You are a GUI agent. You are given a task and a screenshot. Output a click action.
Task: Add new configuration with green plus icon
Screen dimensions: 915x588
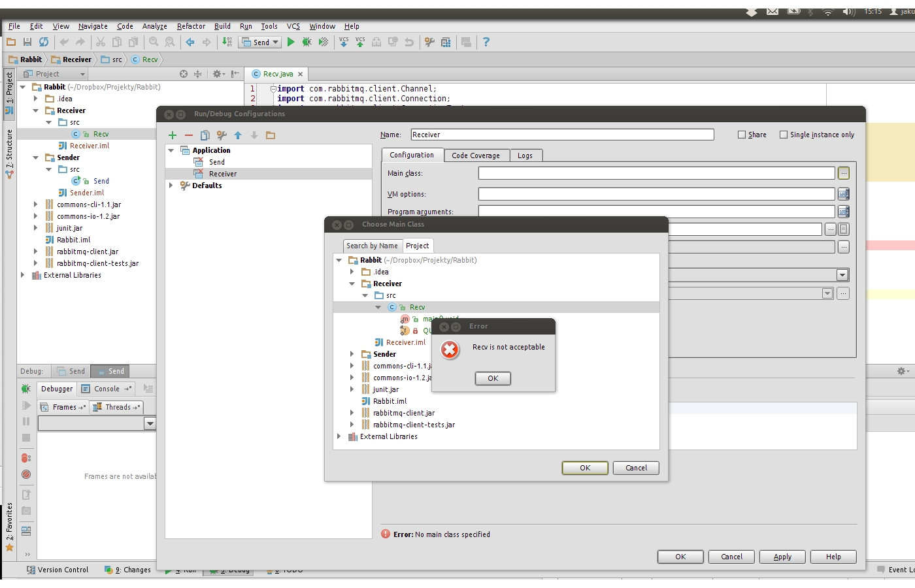(173, 135)
